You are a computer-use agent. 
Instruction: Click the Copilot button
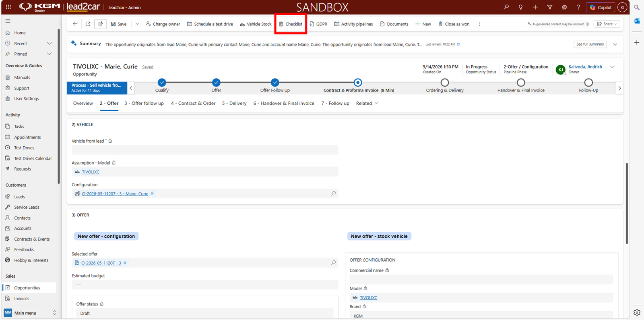pos(601,7)
